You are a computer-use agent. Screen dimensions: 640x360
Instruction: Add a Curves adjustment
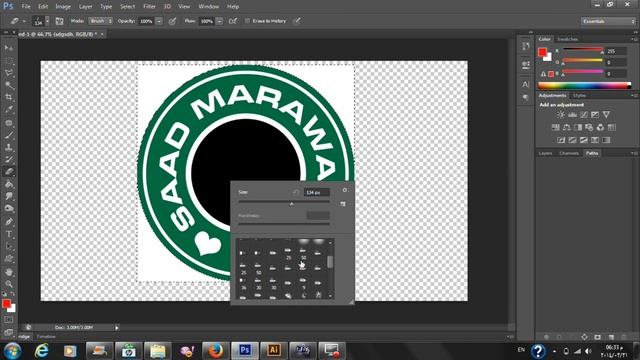[584, 115]
